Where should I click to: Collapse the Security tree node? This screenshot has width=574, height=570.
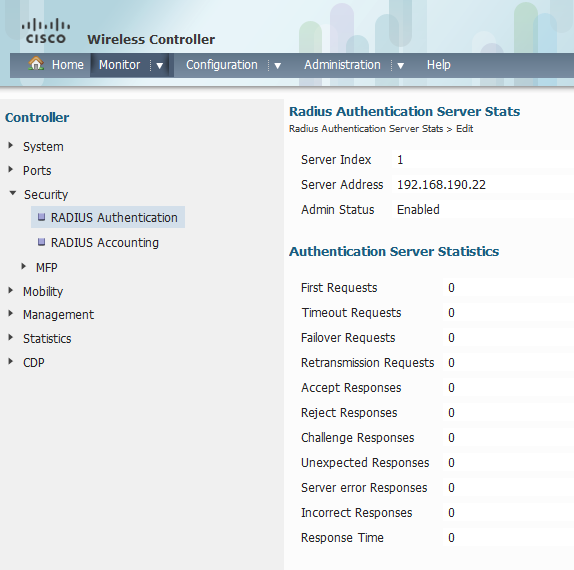[12, 193]
